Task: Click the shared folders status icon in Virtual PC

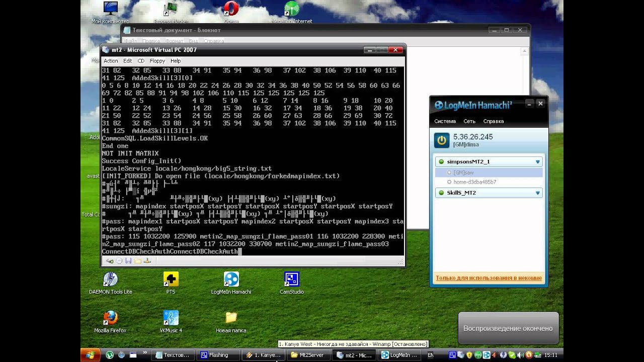Action: (138, 261)
